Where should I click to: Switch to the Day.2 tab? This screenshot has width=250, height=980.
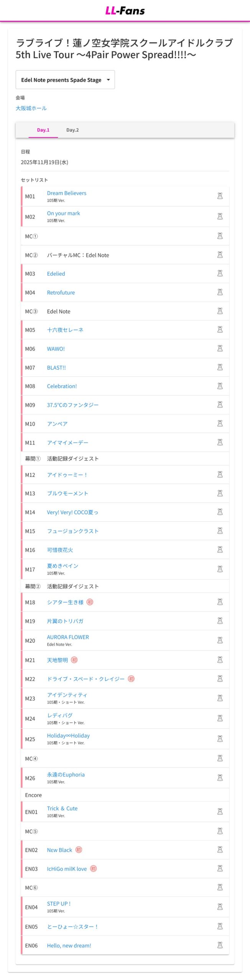coord(72,130)
